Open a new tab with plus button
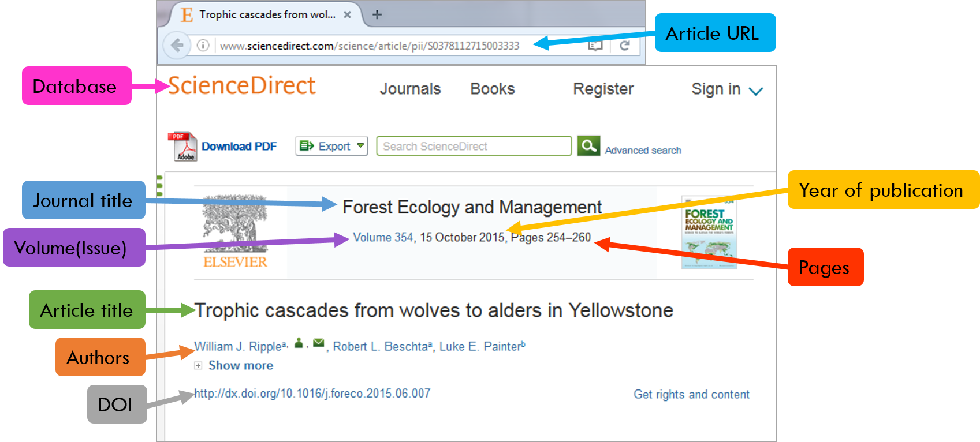The width and height of the screenshot is (980, 442). pyautogui.click(x=377, y=14)
